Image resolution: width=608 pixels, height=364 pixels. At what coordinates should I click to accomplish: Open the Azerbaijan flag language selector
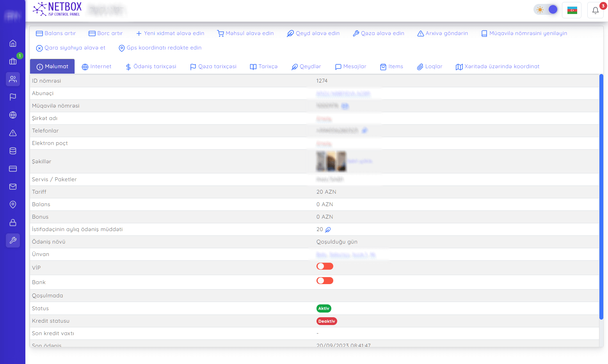pyautogui.click(x=572, y=10)
